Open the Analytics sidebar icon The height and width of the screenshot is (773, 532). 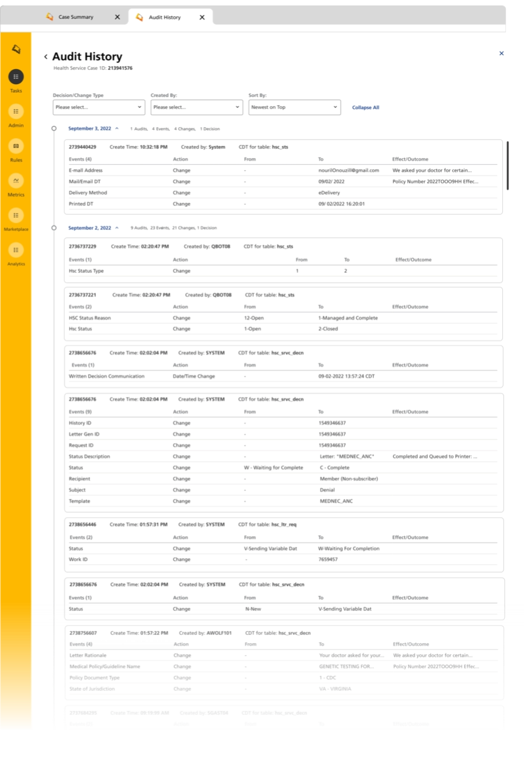(16, 250)
